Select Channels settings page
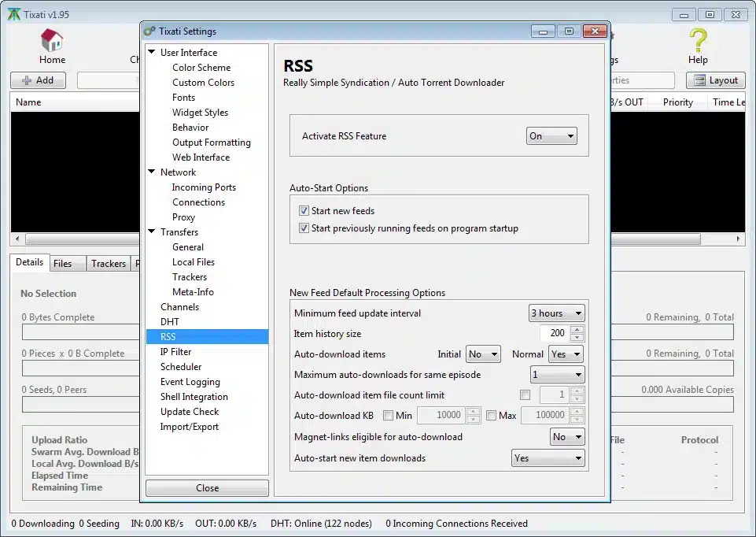Viewport: 756px width, 537px height. click(179, 307)
